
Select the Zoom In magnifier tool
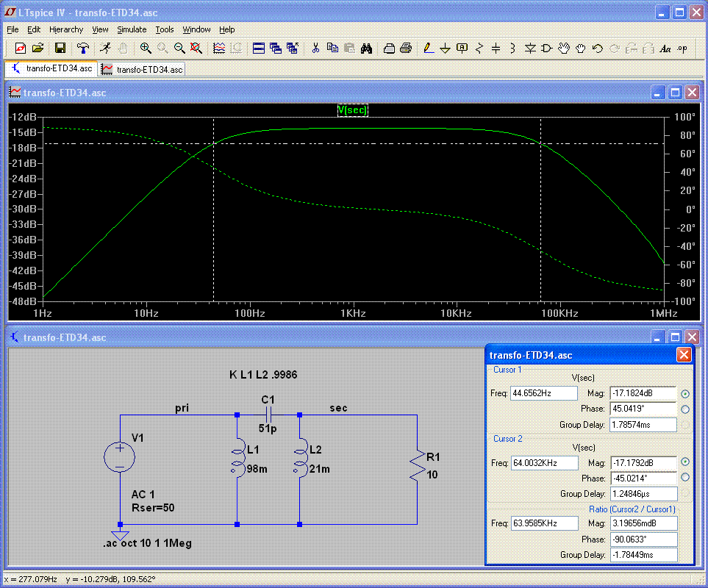[146, 49]
